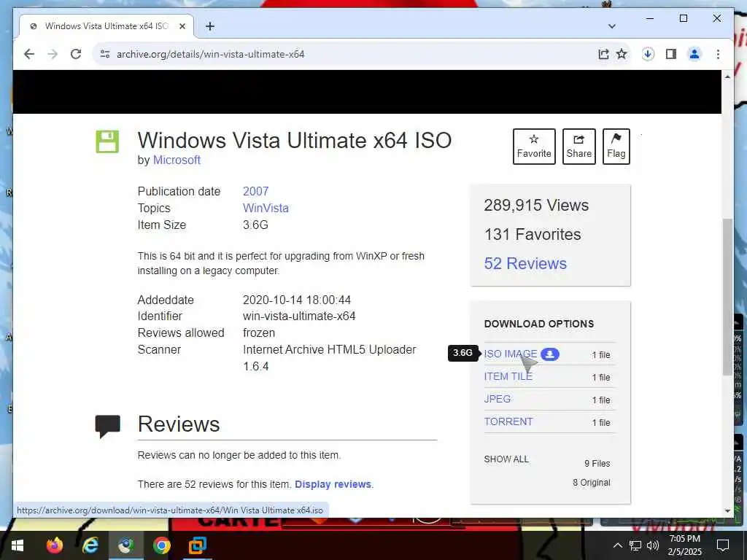The image size is (747, 560).
Task: Open the WinVista topic link
Action: pyautogui.click(x=266, y=208)
